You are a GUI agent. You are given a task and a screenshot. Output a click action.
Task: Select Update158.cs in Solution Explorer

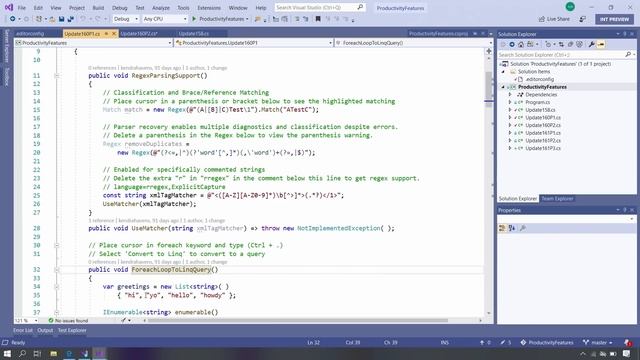540,110
